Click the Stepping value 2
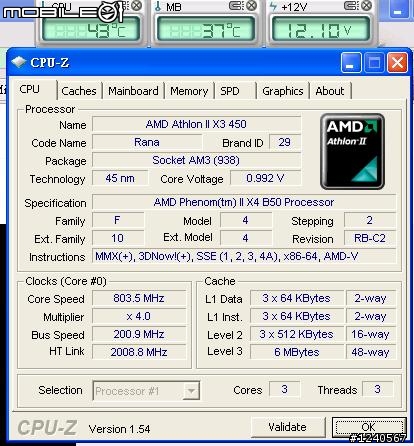The width and height of the screenshot is (414, 446). point(370,220)
